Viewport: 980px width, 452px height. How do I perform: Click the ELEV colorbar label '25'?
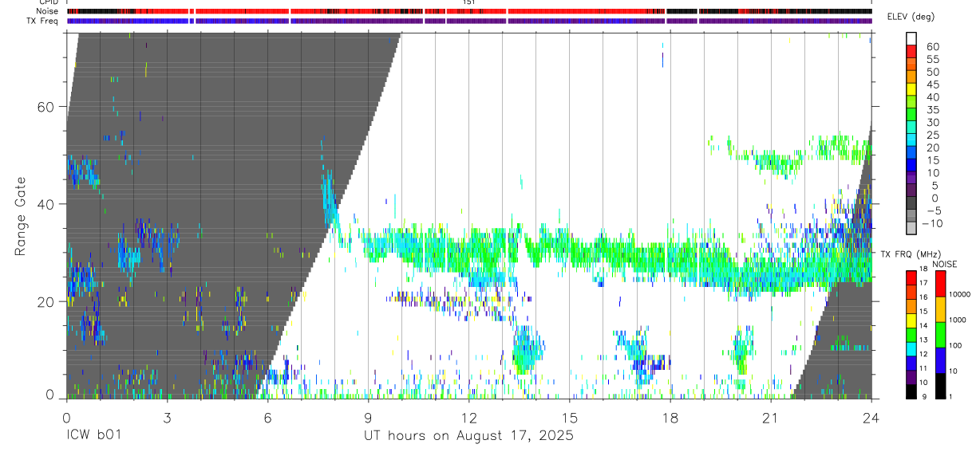pyautogui.click(x=932, y=135)
